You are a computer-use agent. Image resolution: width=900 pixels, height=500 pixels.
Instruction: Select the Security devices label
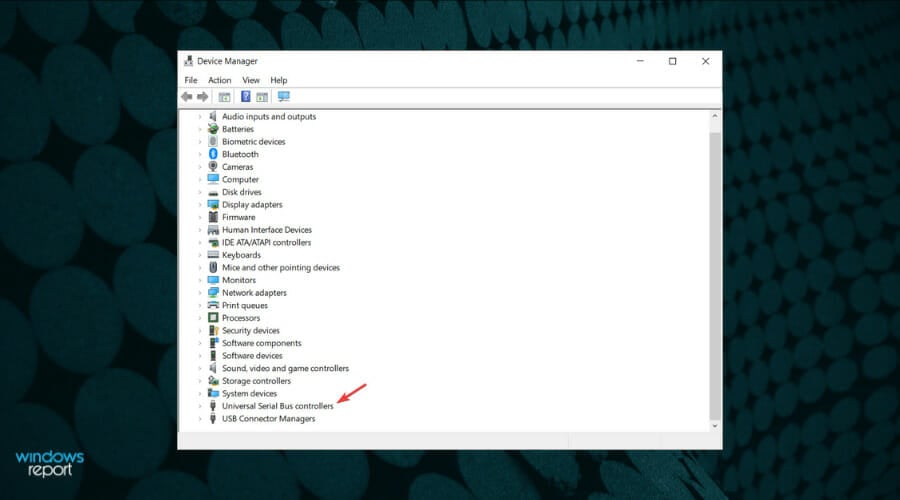251,331
